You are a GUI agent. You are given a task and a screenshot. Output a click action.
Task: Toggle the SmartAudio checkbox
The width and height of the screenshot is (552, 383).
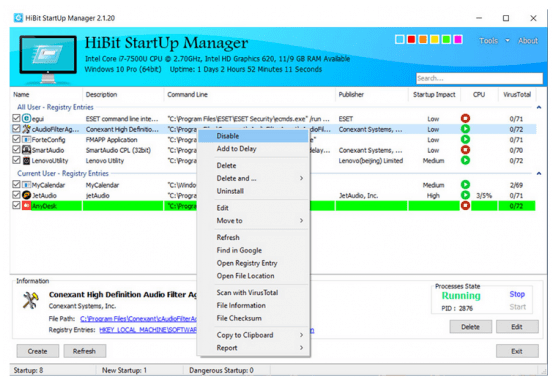click(x=16, y=150)
